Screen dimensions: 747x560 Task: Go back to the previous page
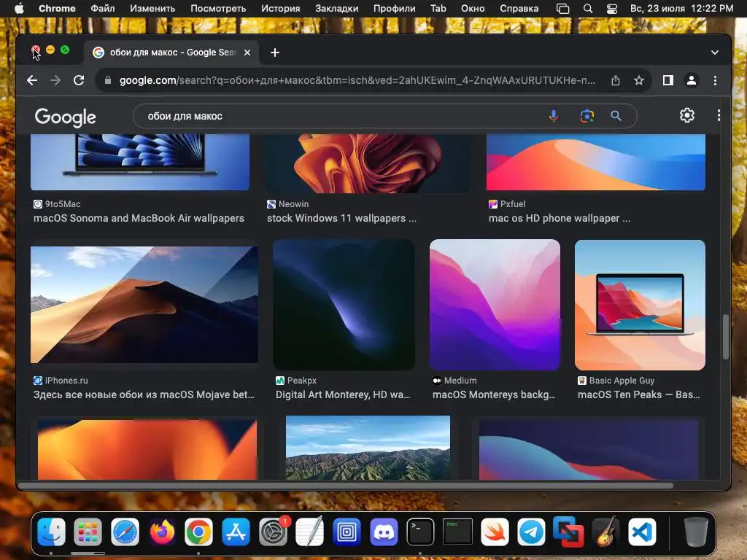[32, 80]
